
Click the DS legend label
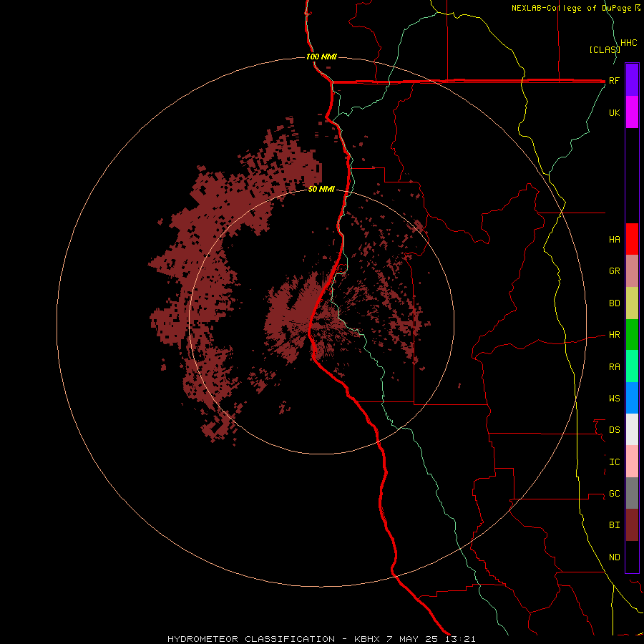click(614, 429)
